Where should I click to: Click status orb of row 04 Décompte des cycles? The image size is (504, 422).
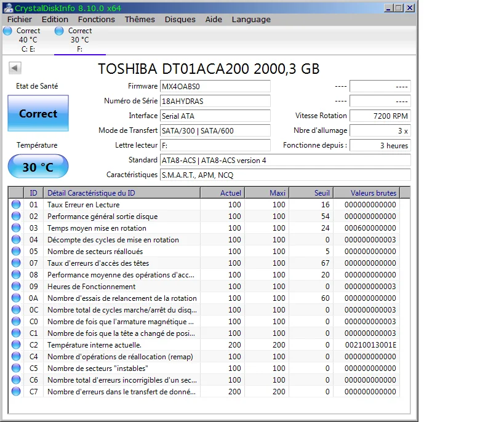pyautogui.click(x=16, y=239)
